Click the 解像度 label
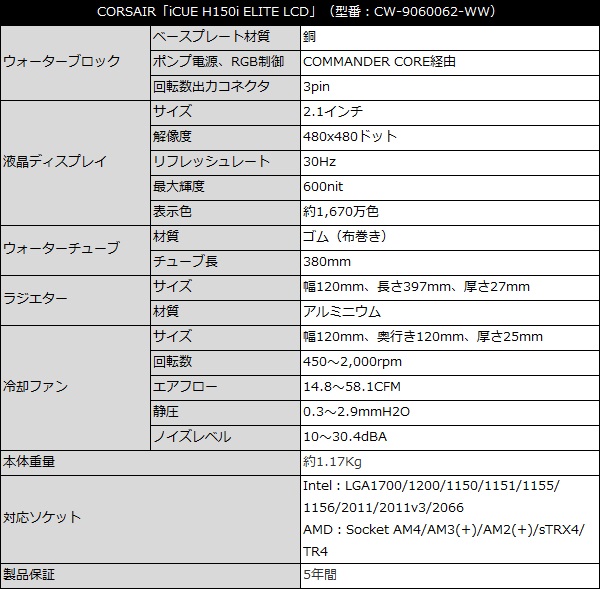This screenshot has height=589, width=600. click(172, 136)
